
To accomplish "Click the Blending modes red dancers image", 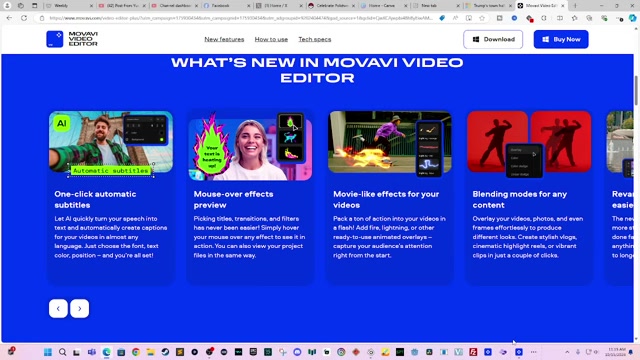I will [529, 144].
